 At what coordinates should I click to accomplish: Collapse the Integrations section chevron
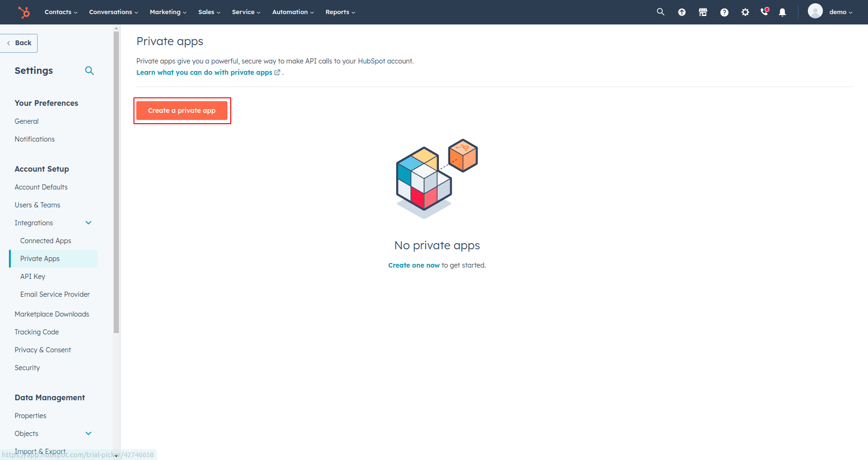[x=88, y=223]
